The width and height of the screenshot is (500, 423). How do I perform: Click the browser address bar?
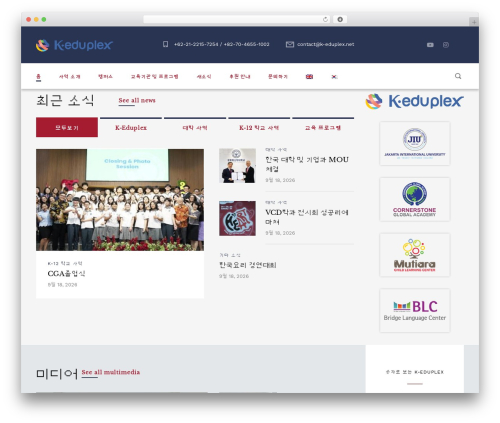[237, 19]
